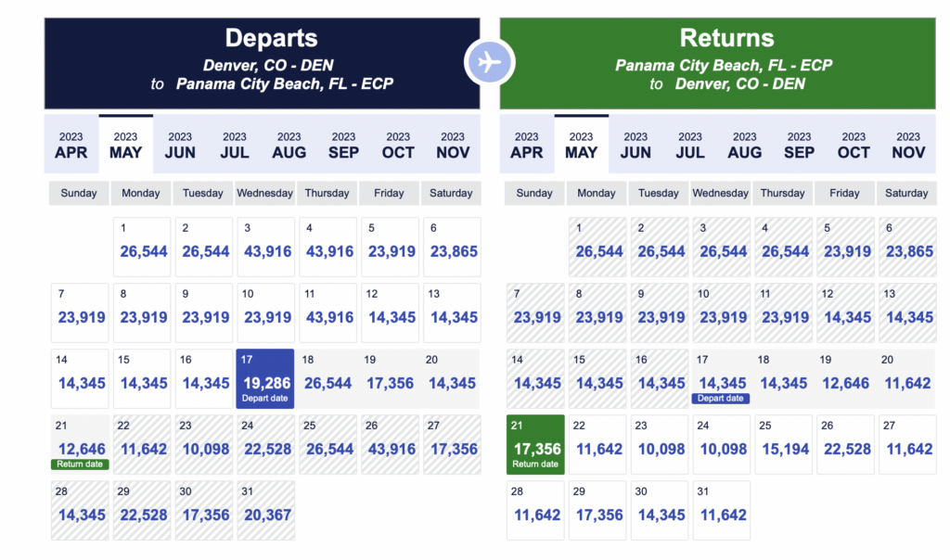
Task: Click the selected May 17 depart date
Action: pyautogui.click(x=265, y=377)
